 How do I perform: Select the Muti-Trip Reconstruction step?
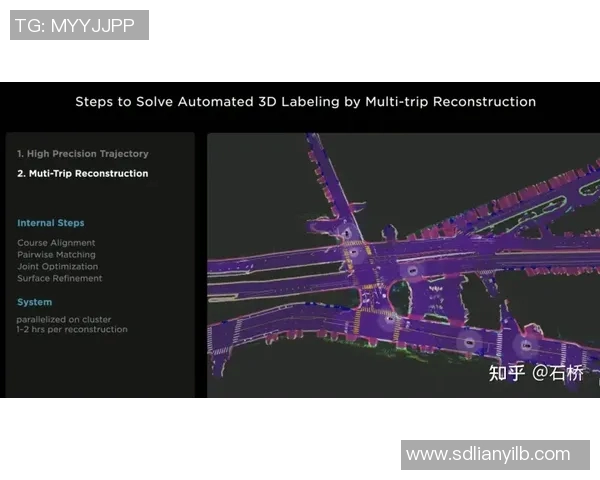83,174
